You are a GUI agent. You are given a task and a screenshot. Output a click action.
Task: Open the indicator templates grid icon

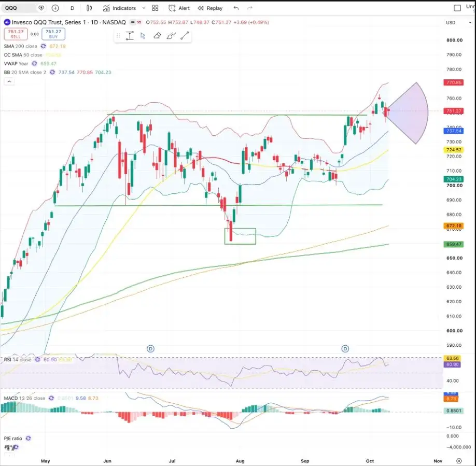(x=155, y=8)
